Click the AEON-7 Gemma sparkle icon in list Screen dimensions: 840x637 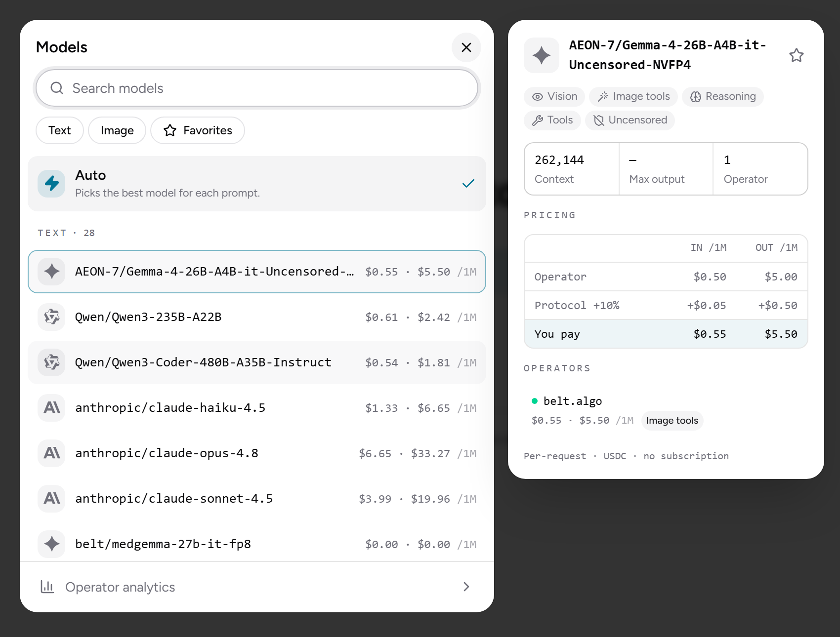(51, 272)
